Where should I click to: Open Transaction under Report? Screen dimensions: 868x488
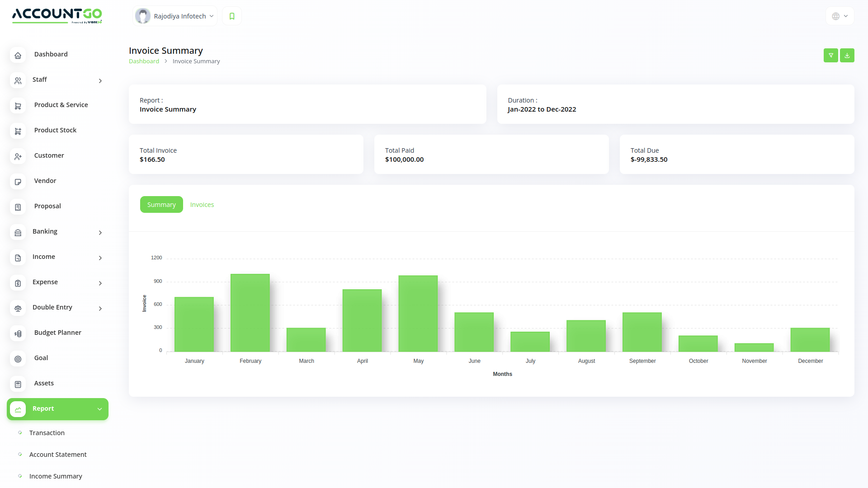point(47,432)
